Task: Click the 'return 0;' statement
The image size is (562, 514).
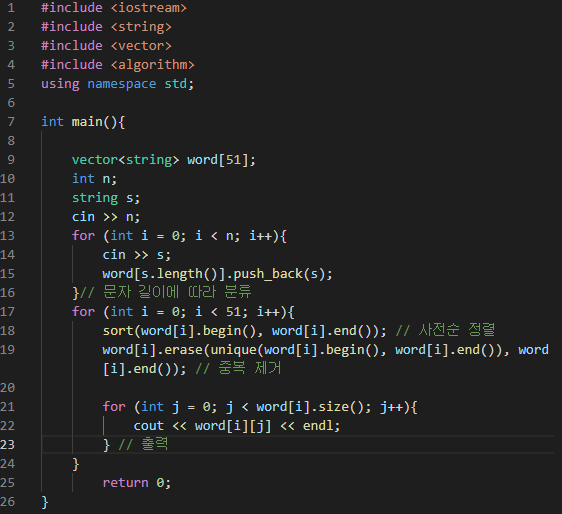Action: click(137, 483)
